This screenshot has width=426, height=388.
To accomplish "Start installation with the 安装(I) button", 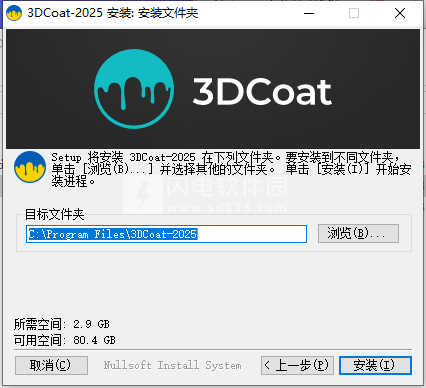I will pos(375,365).
